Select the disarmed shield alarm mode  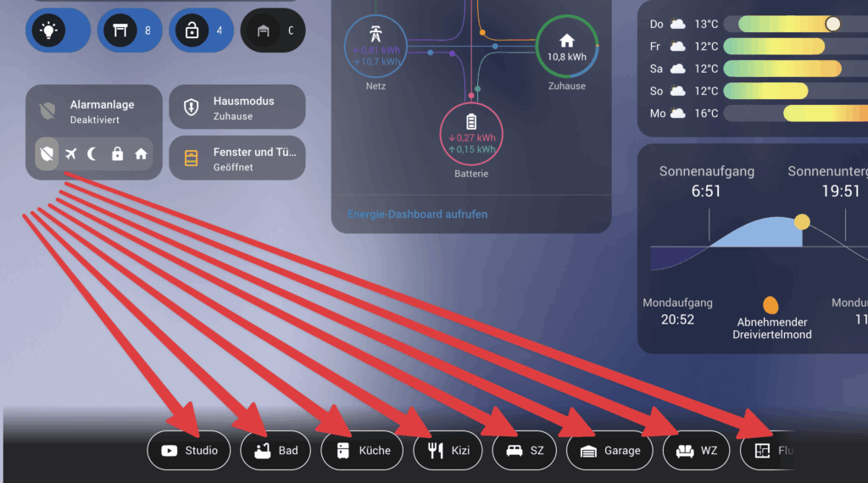coord(47,153)
